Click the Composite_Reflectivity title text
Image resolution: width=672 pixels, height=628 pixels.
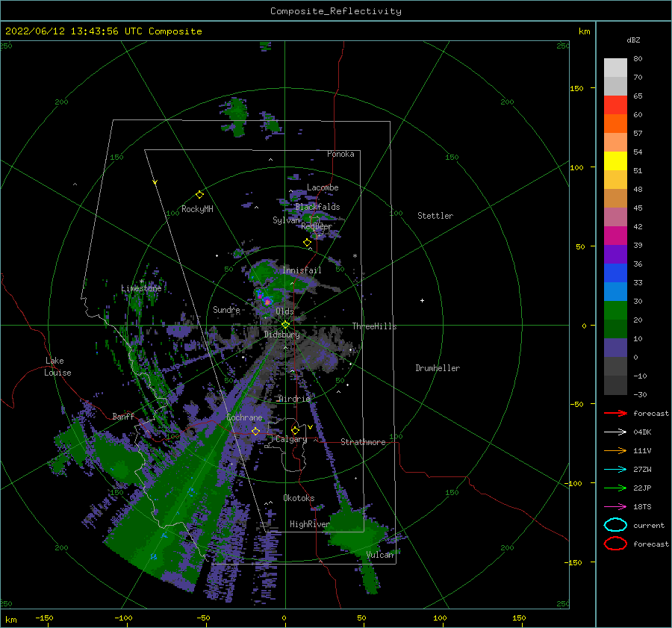pyautogui.click(x=336, y=11)
